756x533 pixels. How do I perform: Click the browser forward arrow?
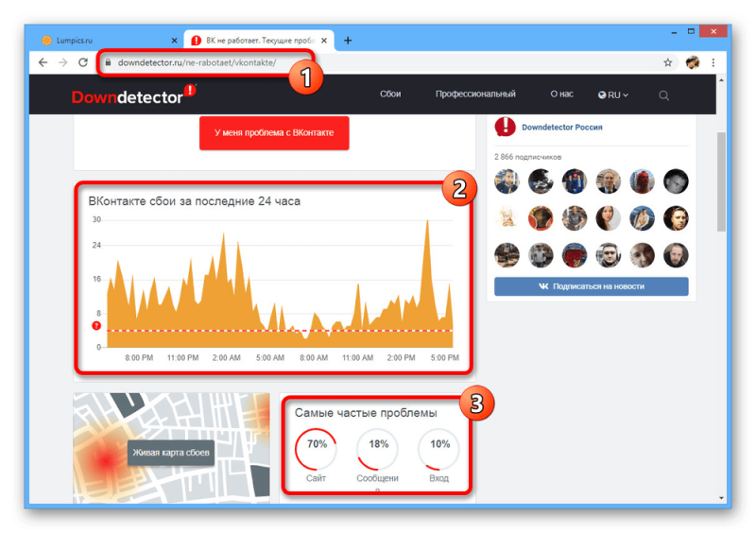pyautogui.click(x=63, y=62)
